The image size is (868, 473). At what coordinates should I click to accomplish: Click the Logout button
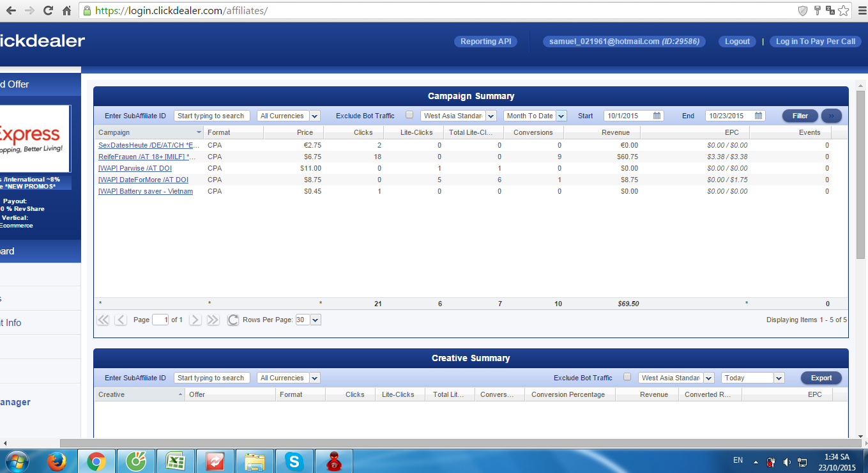737,42
